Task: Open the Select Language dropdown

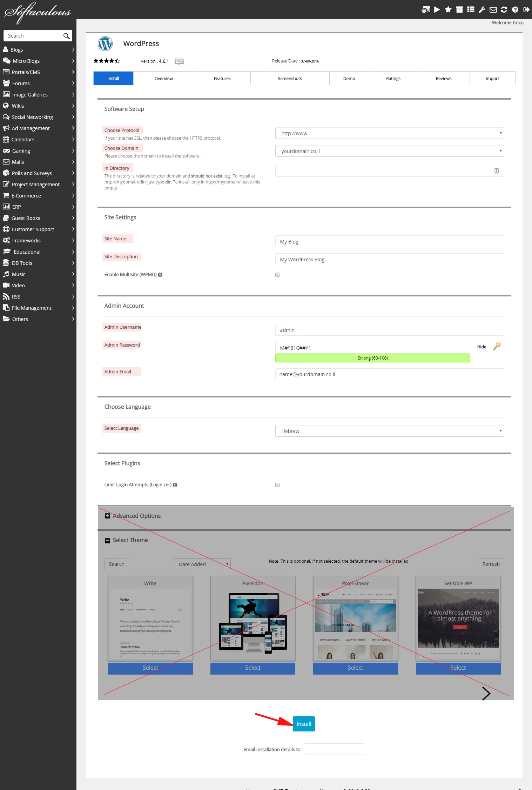Action: coord(390,431)
